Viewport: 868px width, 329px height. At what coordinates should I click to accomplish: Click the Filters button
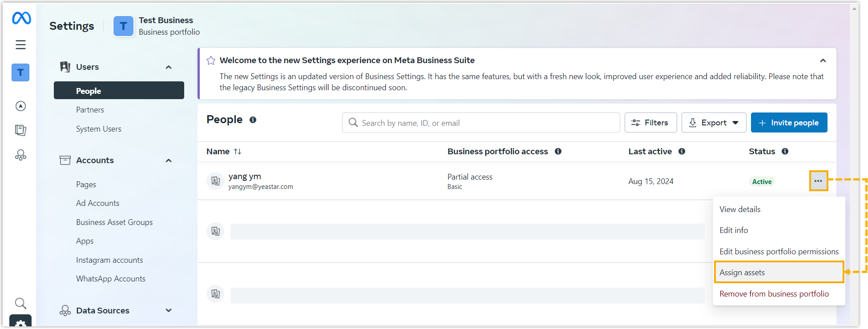[650, 123]
